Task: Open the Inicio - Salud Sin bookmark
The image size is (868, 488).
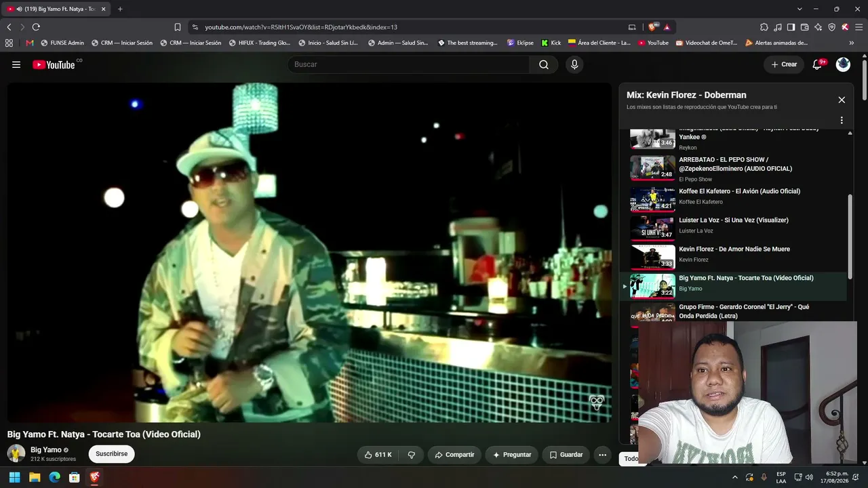Action: pyautogui.click(x=328, y=43)
